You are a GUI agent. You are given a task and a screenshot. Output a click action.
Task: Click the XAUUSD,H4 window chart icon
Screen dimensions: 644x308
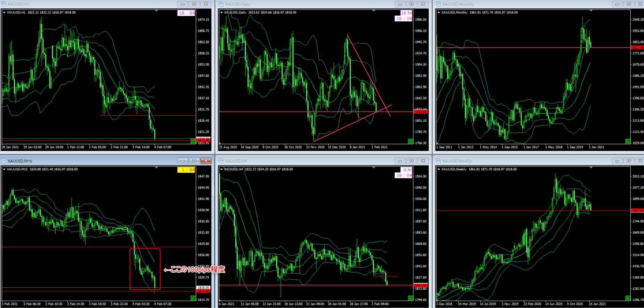coord(221,161)
